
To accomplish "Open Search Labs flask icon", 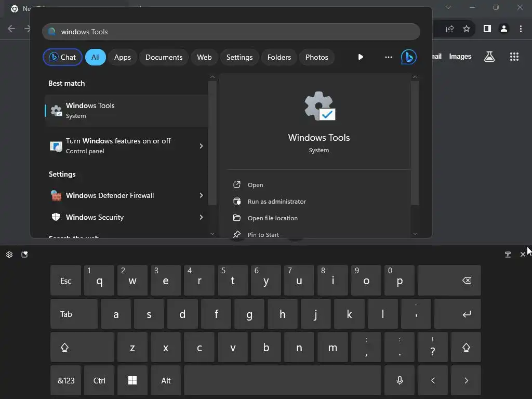I will pos(489,57).
